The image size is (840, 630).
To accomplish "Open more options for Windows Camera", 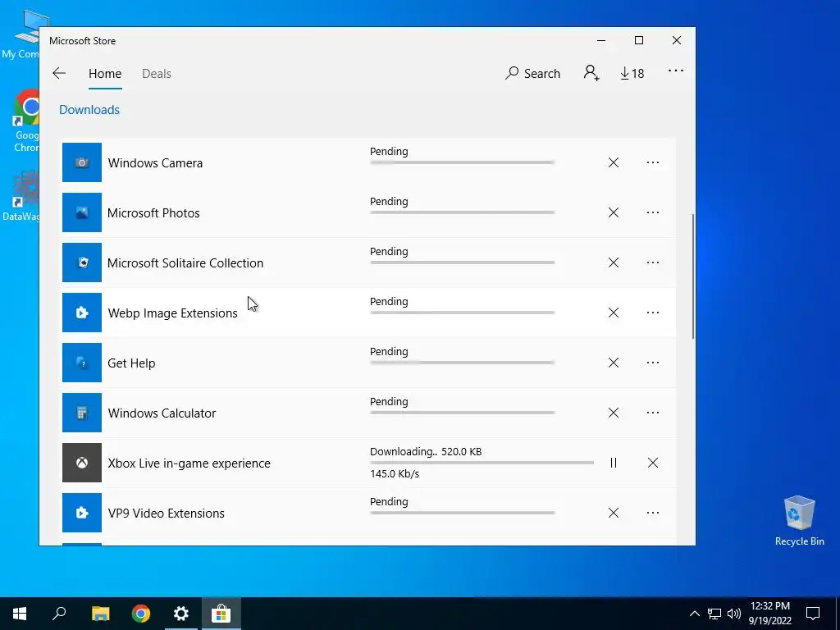I will tap(652, 162).
